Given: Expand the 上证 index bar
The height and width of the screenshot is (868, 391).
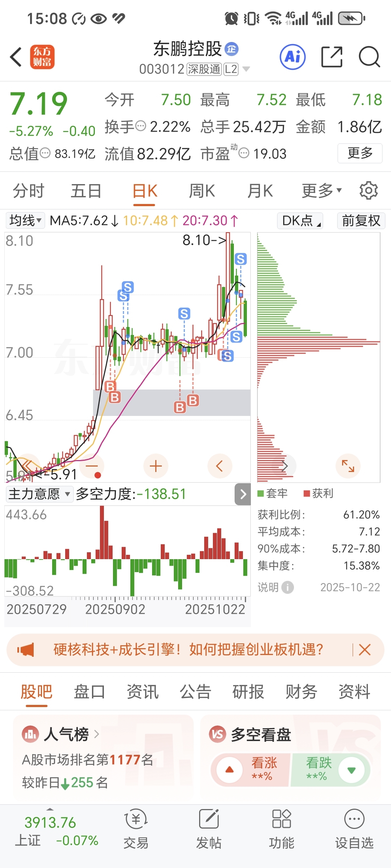Looking at the screenshot, I should [50, 809].
